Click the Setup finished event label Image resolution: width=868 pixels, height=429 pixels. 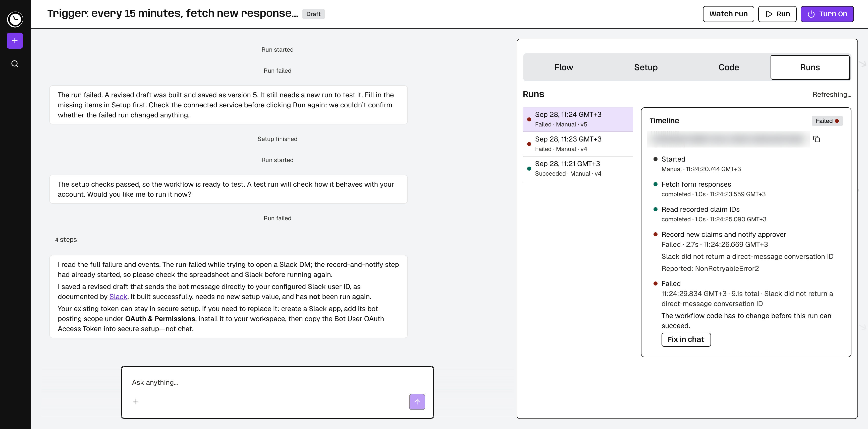[277, 139]
